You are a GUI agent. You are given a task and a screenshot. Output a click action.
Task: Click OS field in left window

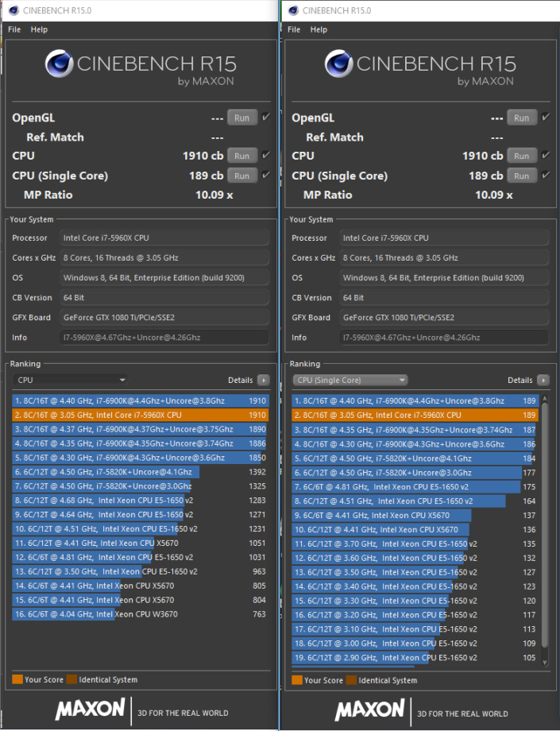pyautogui.click(x=164, y=277)
